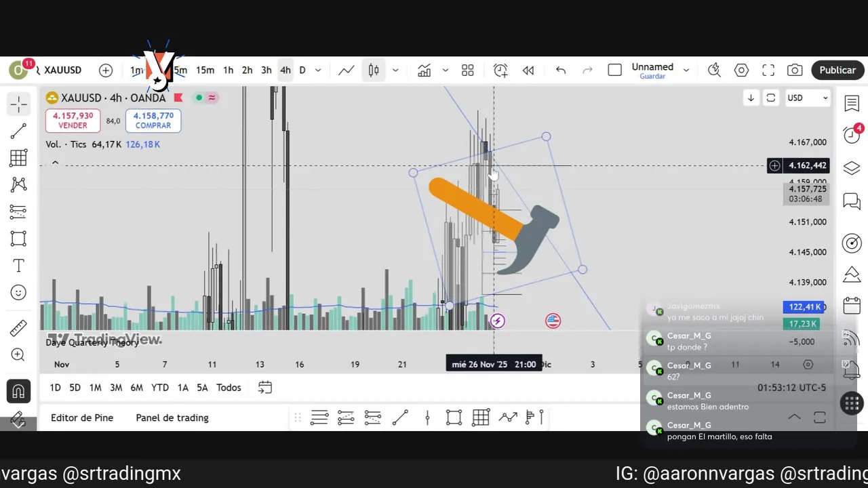This screenshot has height=488, width=868.
Task: Undo the last chart action
Action: click(x=561, y=70)
